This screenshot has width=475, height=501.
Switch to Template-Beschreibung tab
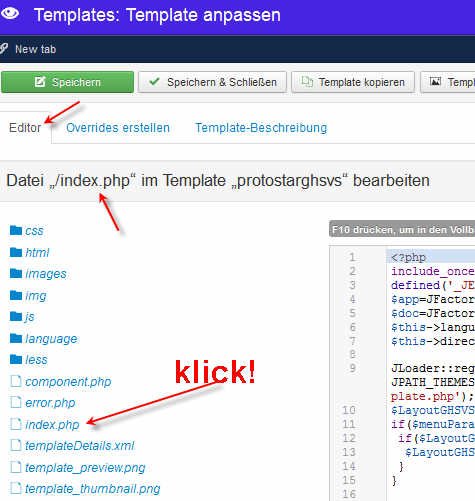[261, 128]
